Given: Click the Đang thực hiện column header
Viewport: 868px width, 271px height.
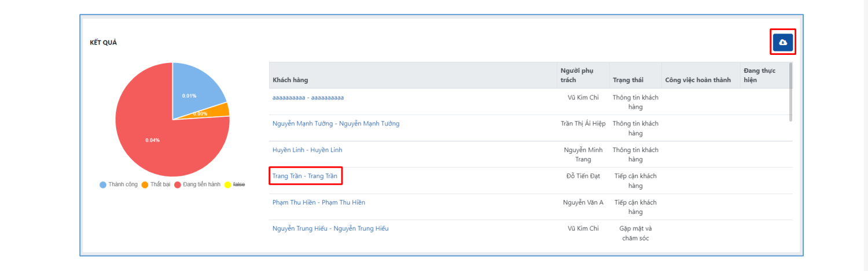Looking at the screenshot, I should click(759, 75).
